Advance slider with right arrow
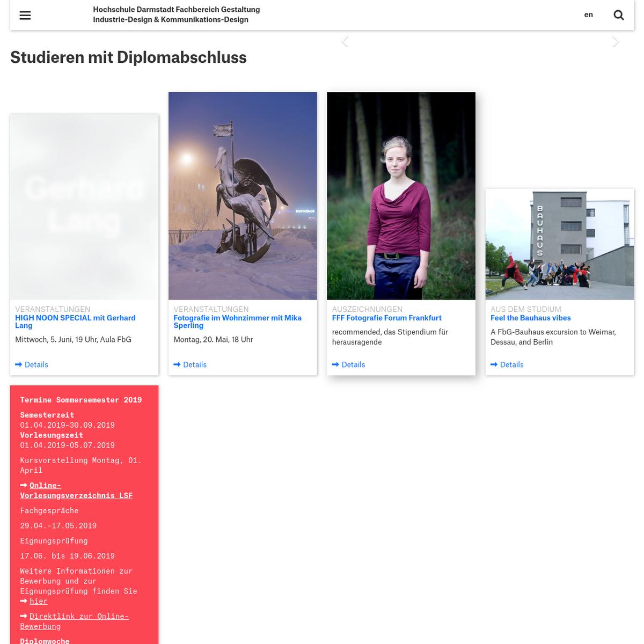644x644 pixels. point(616,42)
